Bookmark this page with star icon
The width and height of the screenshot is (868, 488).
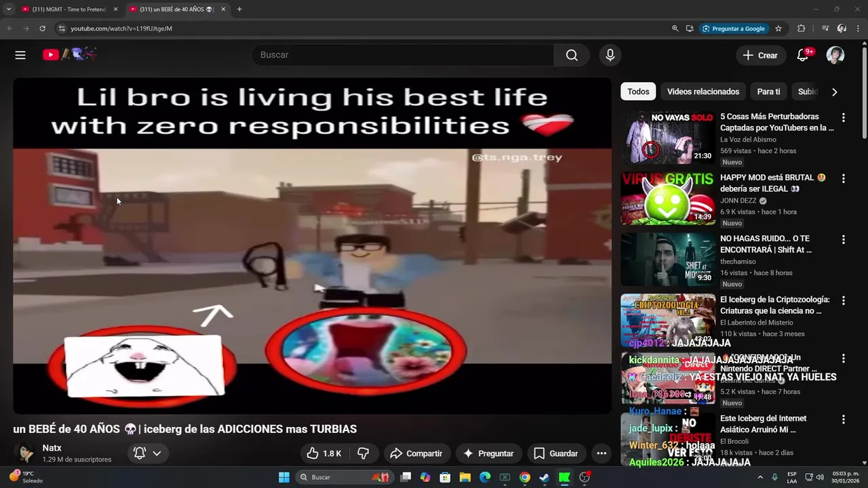pyautogui.click(x=778, y=28)
